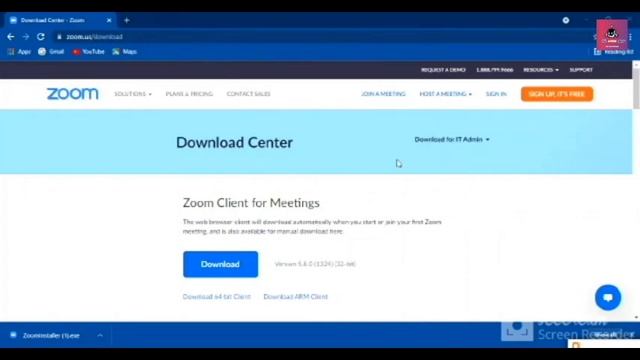
Task: Open the Gmail bookmark
Action: coord(51,52)
